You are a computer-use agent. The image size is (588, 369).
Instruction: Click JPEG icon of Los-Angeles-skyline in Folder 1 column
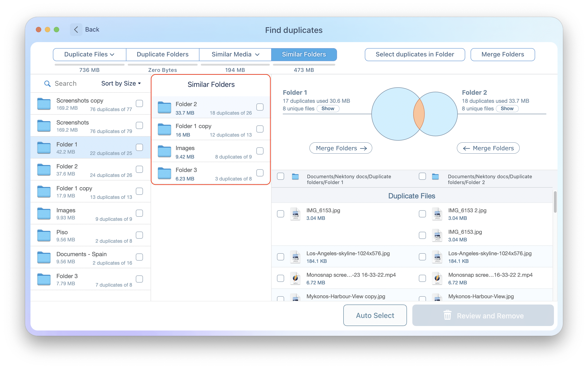click(295, 257)
